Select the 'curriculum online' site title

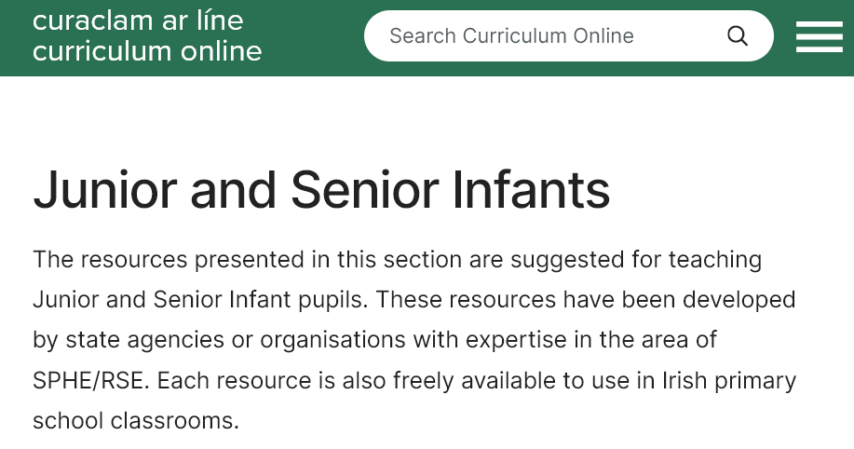coord(147,51)
